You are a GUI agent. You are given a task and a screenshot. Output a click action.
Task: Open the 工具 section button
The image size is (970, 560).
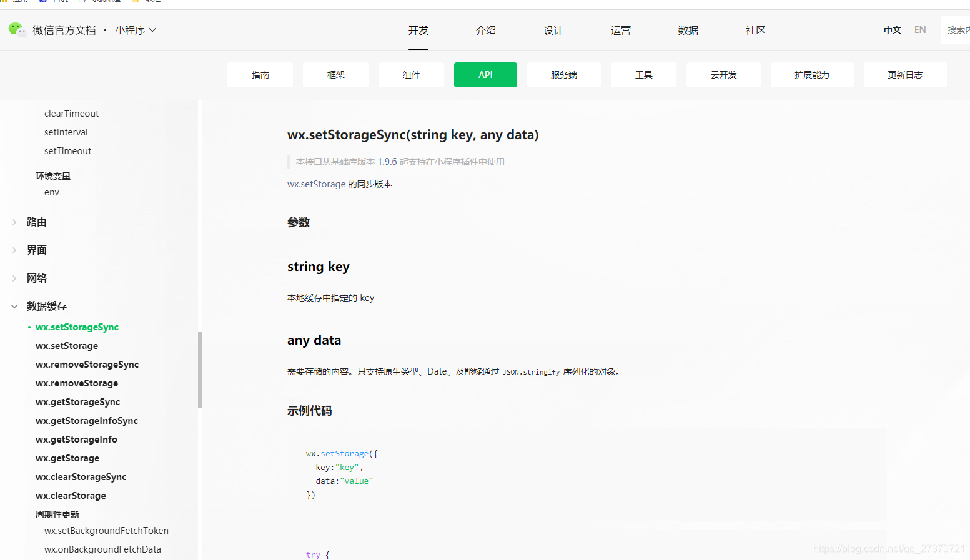pyautogui.click(x=643, y=75)
